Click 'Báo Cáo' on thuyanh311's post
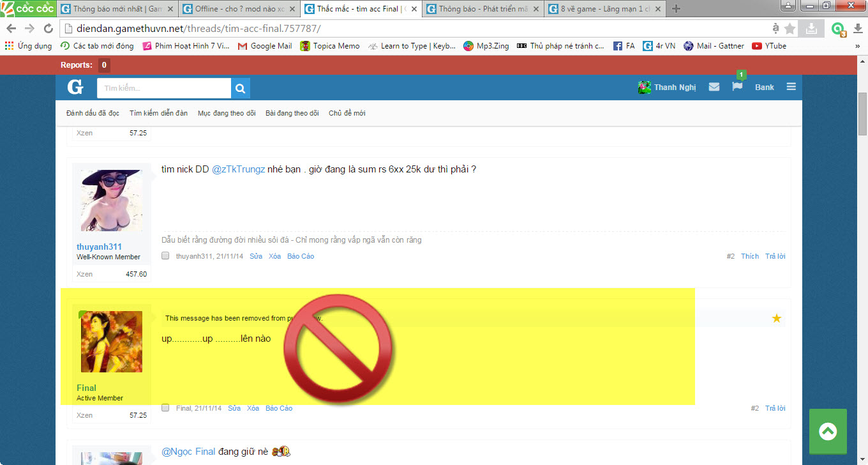The width and height of the screenshot is (868, 465). (x=301, y=256)
